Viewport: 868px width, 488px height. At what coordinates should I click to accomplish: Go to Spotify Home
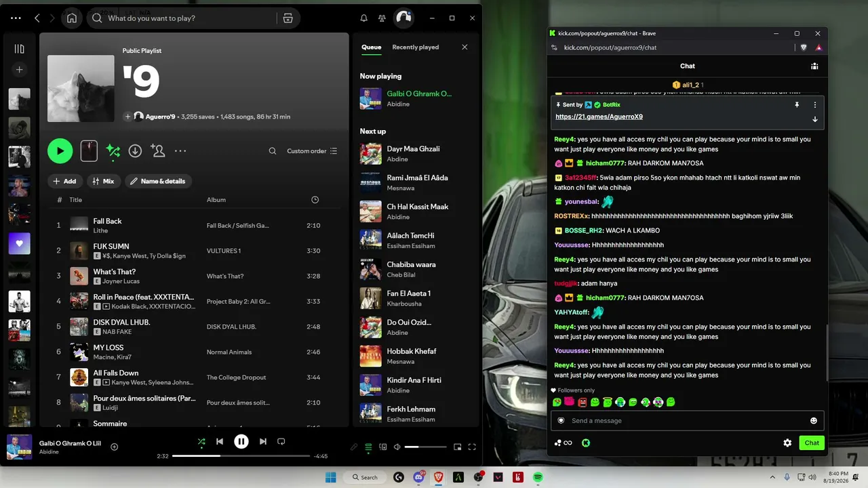(x=72, y=18)
